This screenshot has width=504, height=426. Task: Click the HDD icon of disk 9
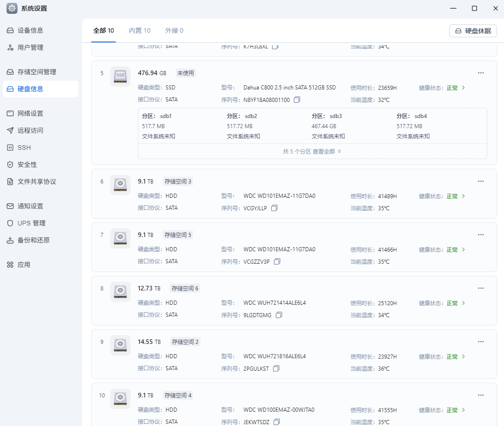[120, 345]
